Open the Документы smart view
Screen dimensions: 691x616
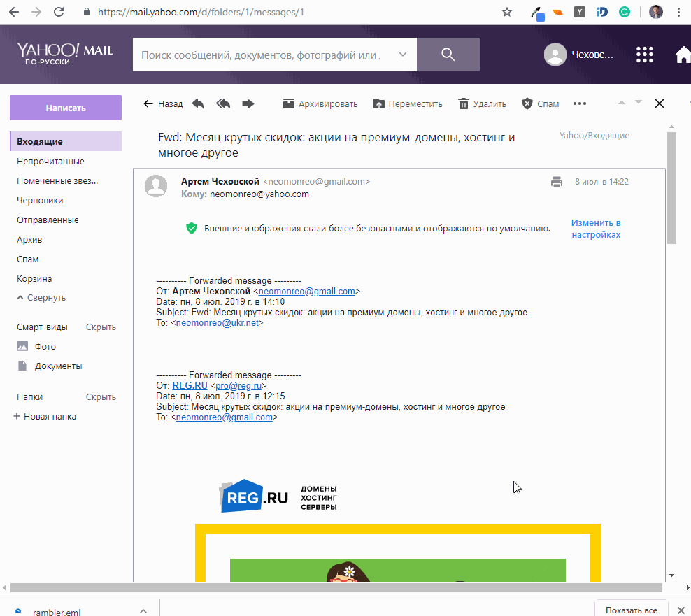pos(50,366)
